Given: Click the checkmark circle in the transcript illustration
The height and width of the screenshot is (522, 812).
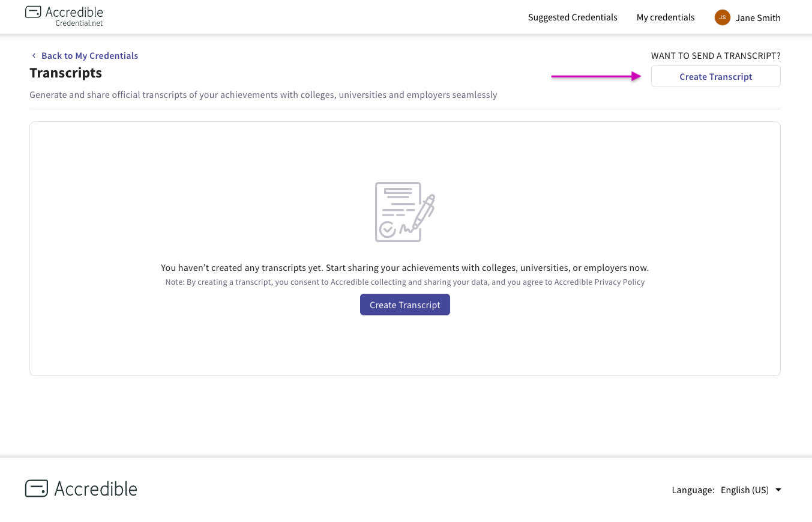Looking at the screenshot, I should (388, 230).
